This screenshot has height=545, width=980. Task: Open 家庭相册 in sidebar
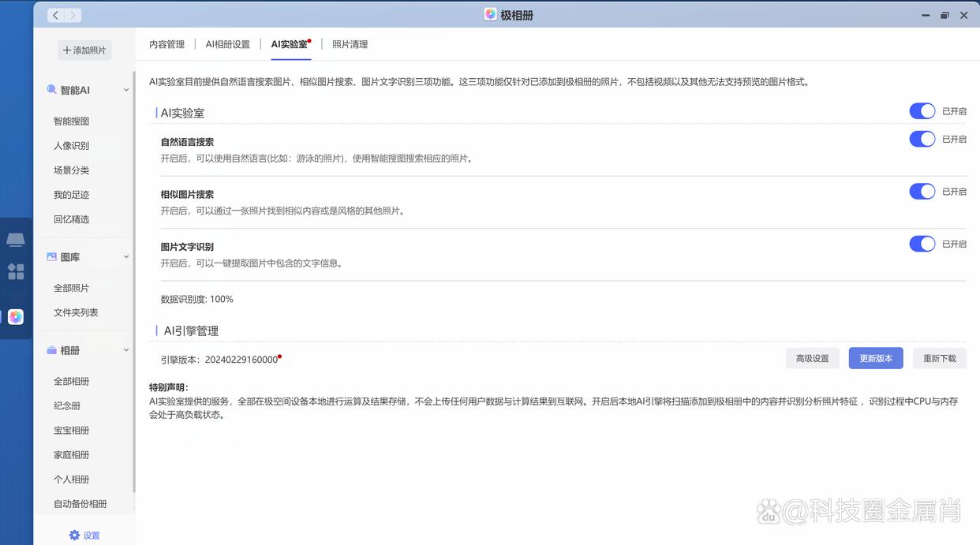pyautogui.click(x=72, y=454)
